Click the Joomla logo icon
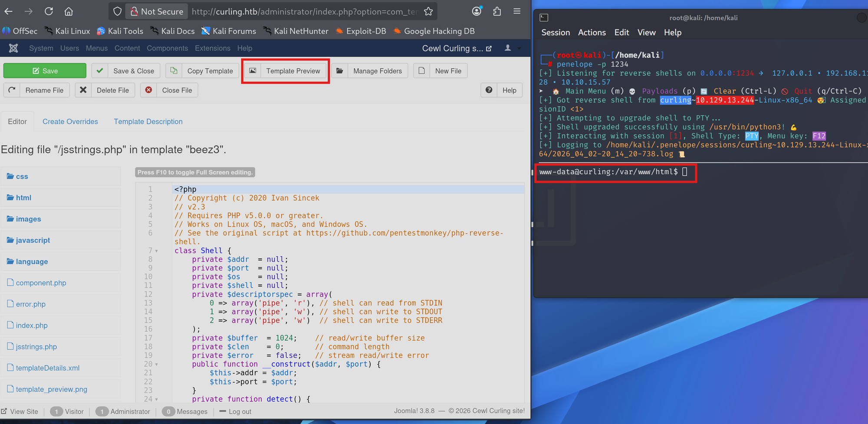Image resolution: width=868 pixels, height=424 pixels. (x=13, y=48)
